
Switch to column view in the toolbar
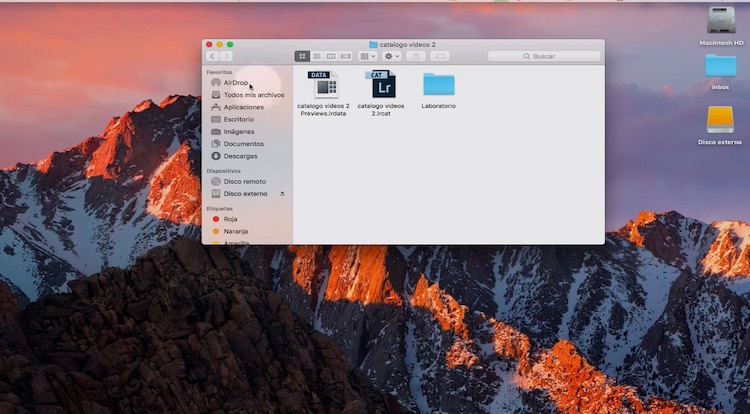coord(331,56)
